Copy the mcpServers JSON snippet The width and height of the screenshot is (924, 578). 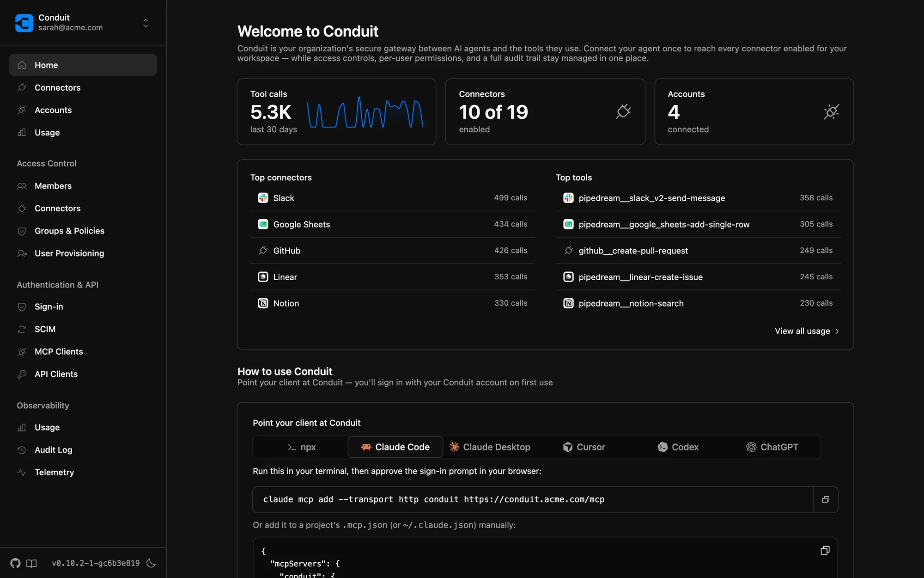825,550
